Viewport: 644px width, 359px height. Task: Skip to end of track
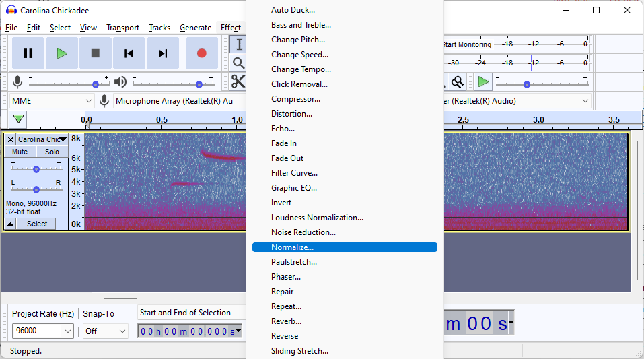point(163,53)
